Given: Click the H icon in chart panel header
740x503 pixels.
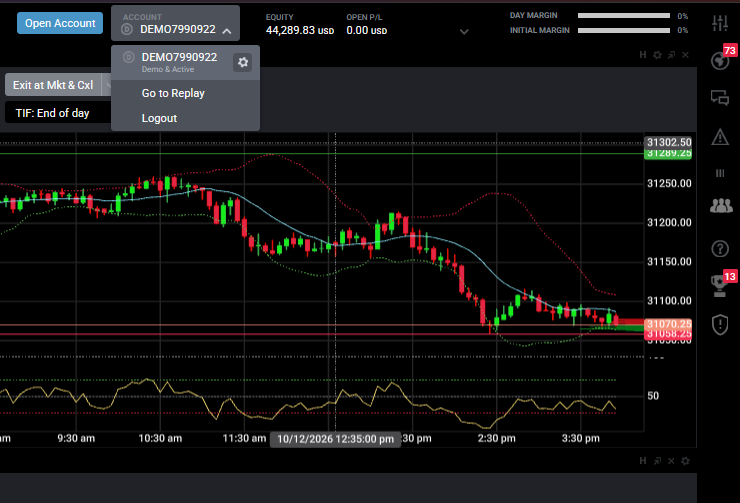Looking at the screenshot, I should tap(643, 55).
